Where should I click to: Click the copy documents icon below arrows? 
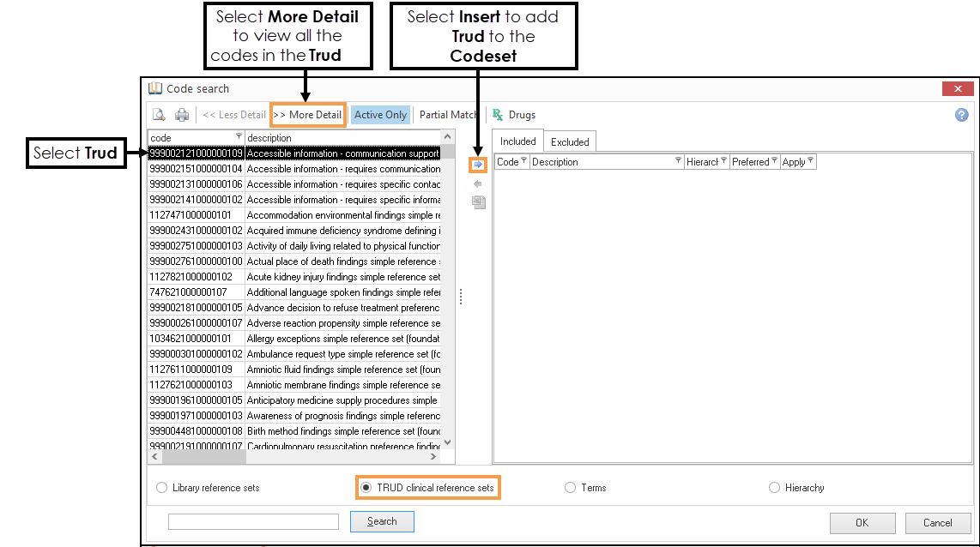478,202
